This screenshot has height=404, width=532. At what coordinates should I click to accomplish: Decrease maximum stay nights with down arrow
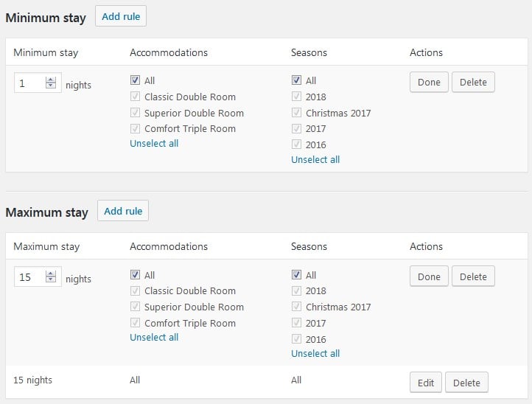(51, 281)
